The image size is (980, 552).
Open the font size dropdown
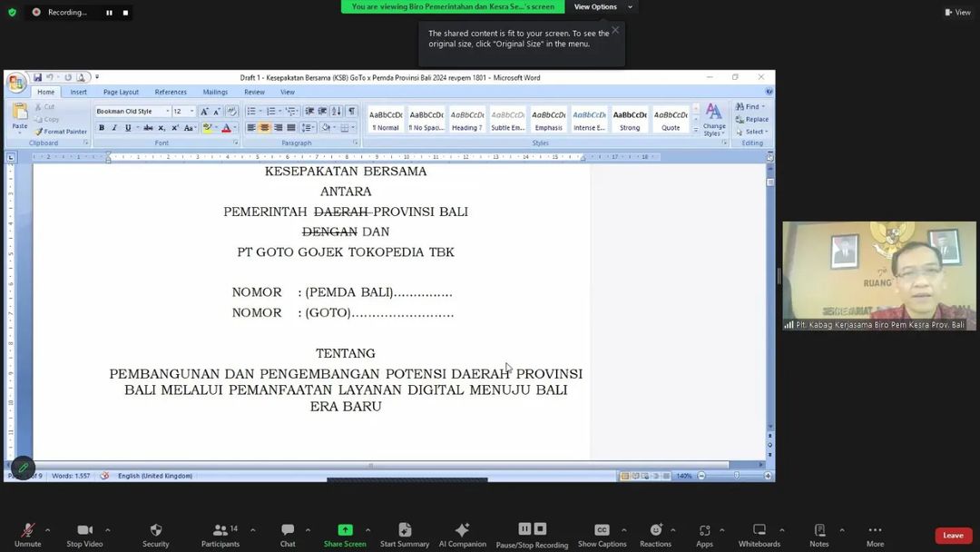click(x=191, y=112)
